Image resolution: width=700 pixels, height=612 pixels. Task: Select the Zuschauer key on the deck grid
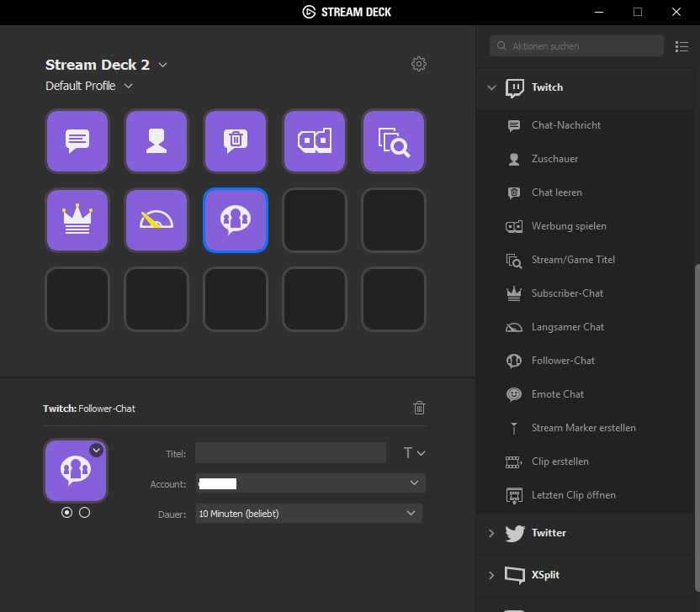pos(156,141)
